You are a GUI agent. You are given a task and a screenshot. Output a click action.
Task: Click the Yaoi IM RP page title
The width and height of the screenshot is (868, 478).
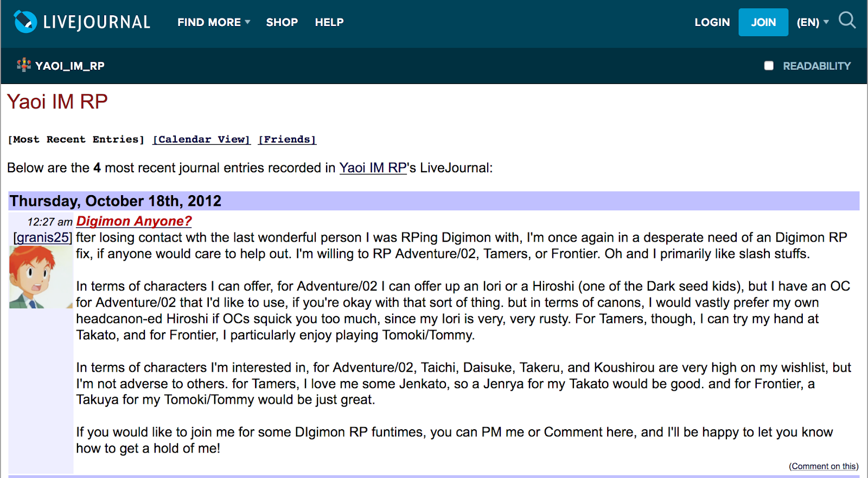coord(58,102)
